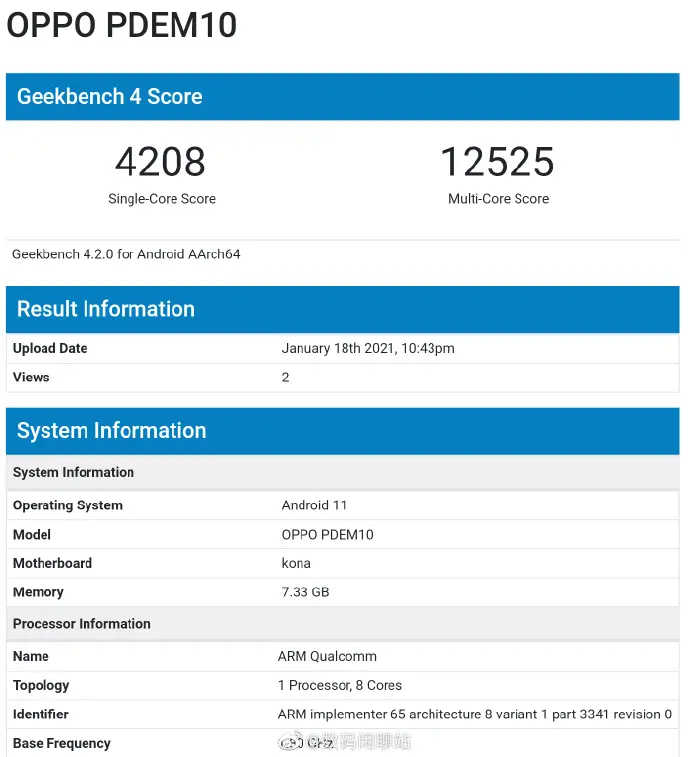This screenshot has height=757, width=690.
Task: Select the January 18th 2021, 10:43pm value
Action: click(x=368, y=348)
